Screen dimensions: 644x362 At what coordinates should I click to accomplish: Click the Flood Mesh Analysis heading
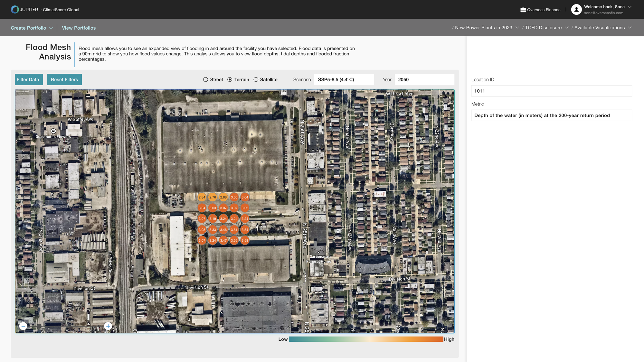[48, 52]
